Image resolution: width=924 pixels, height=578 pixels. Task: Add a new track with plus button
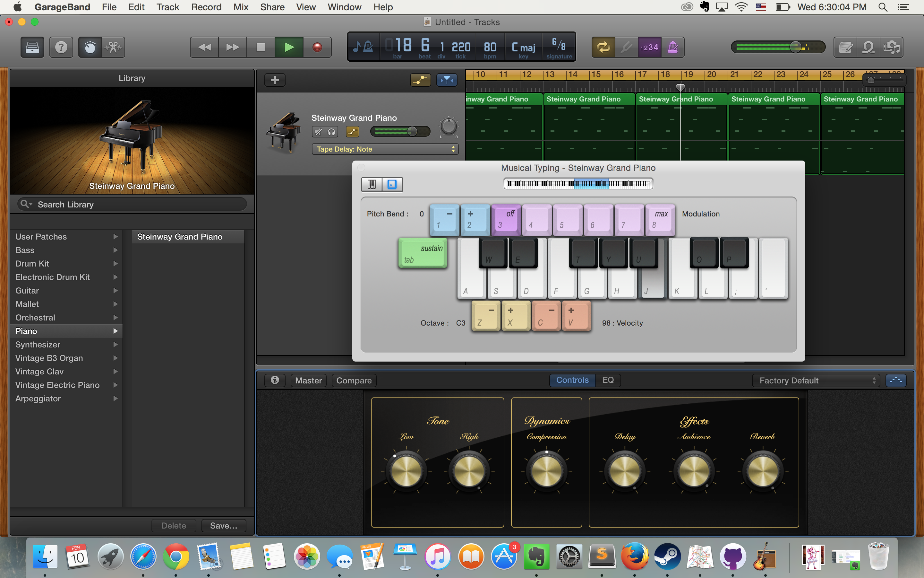coord(275,80)
